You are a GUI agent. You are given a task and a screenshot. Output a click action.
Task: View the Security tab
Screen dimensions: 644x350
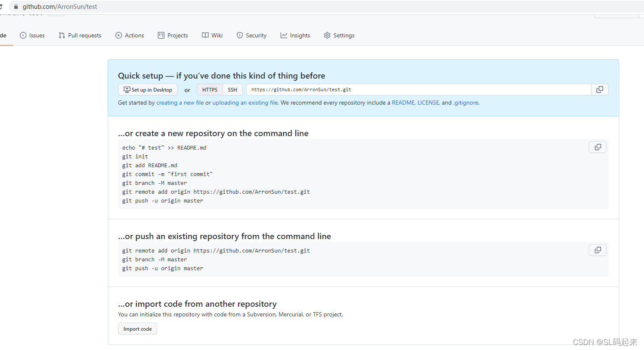pos(252,35)
